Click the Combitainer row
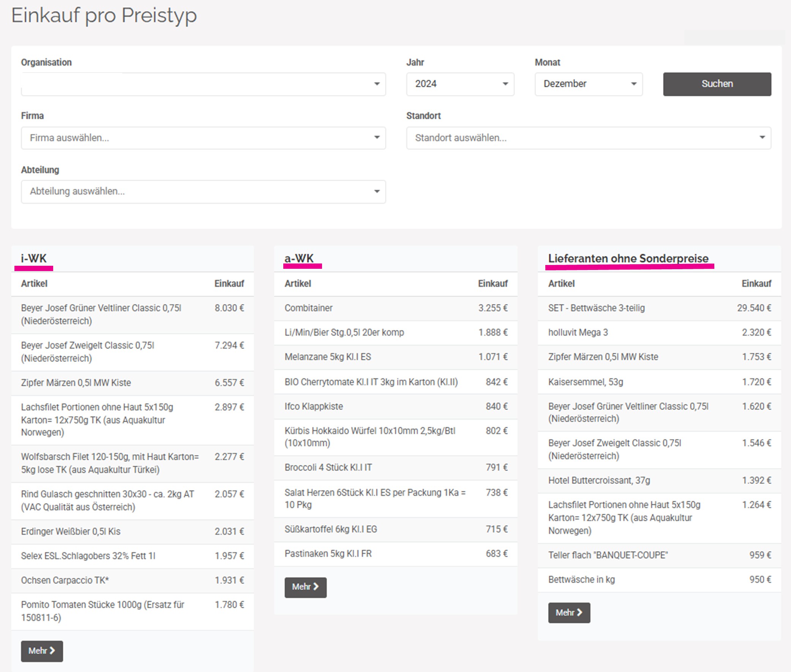This screenshot has width=791, height=672. click(x=396, y=308)
